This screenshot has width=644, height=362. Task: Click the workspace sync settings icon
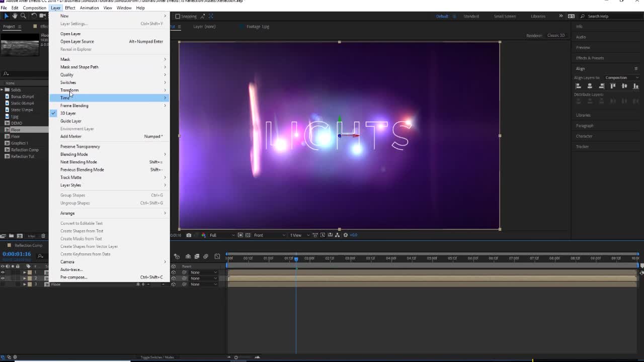571,16
